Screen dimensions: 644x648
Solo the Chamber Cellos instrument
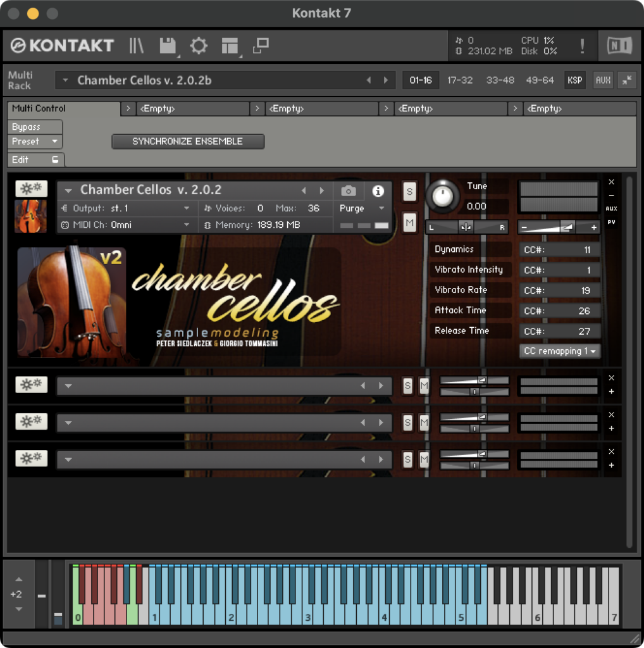(x=409, y=192)
